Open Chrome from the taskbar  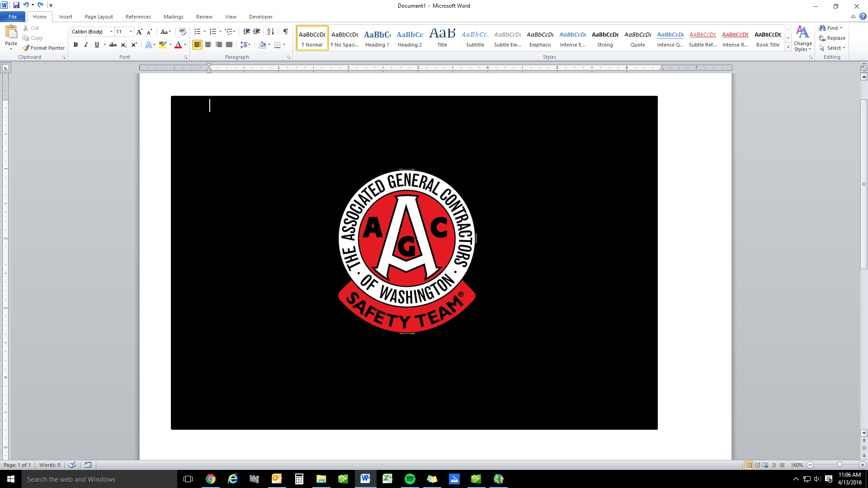pos(211,479)
